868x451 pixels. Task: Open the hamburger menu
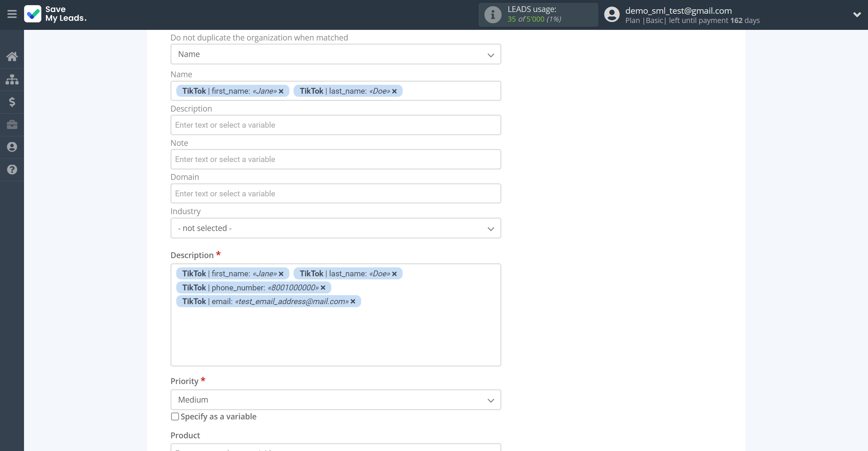pyautogui.click(x=12, y=14)
